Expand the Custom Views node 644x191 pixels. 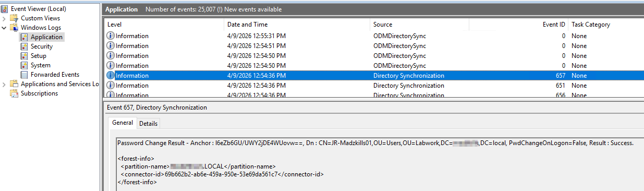click(x=4, y=18)
